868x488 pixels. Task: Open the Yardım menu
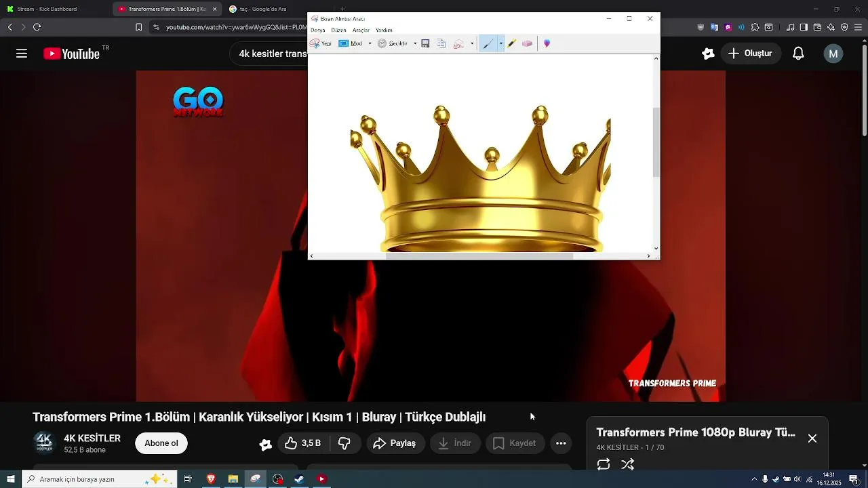[x=384, y=30]
